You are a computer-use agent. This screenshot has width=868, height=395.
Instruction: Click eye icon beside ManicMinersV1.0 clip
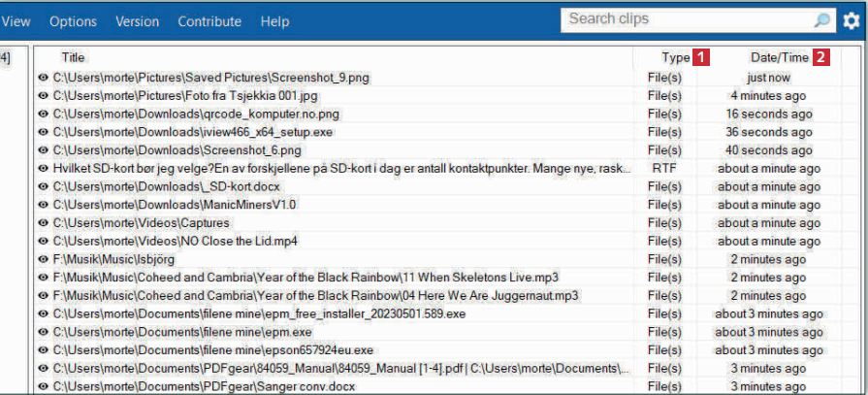tap(43, 205)
